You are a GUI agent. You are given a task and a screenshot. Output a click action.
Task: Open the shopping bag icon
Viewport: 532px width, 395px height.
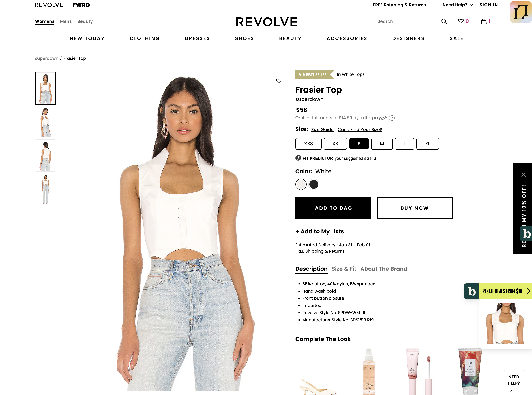click(x=484, y=21)
